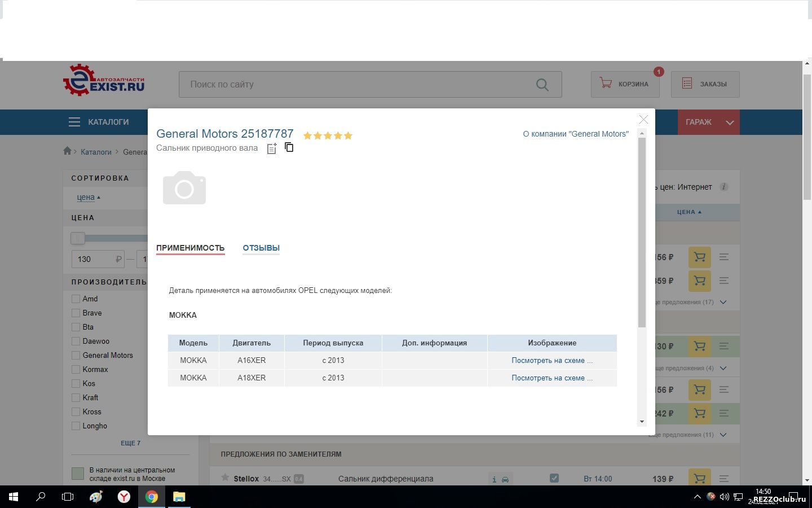Check the Longho manufacturer box
This screenshot has height=508, width=812.
click(x=76, y=426)
